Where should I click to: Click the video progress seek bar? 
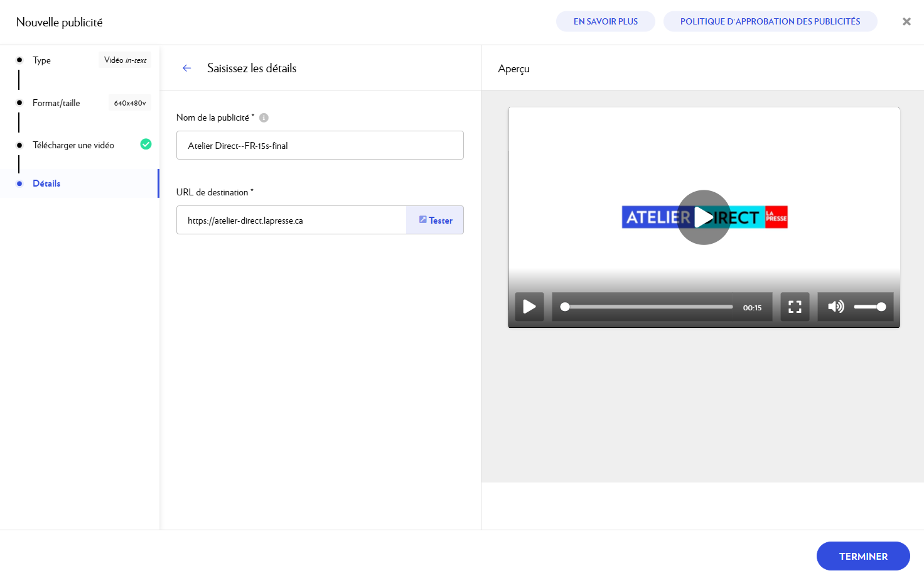[x=648, y=307]
